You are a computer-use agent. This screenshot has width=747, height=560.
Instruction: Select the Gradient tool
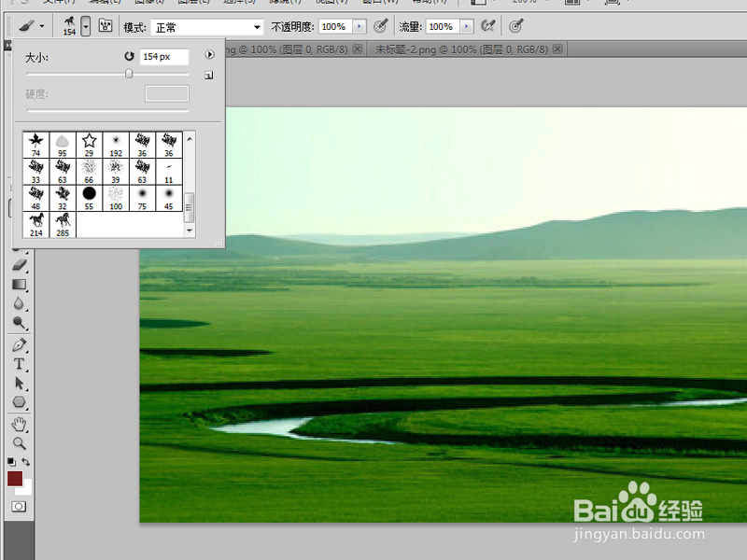[19, 285]
